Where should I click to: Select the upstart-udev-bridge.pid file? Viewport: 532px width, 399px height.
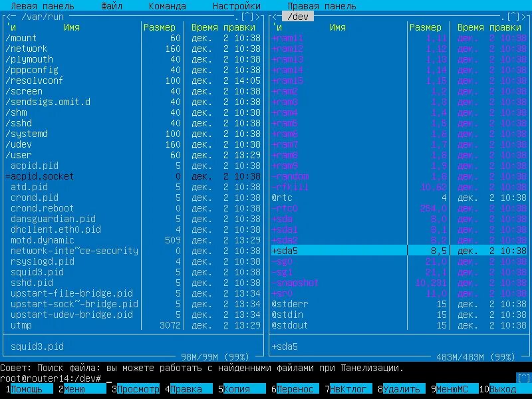[x=133, y=315]
